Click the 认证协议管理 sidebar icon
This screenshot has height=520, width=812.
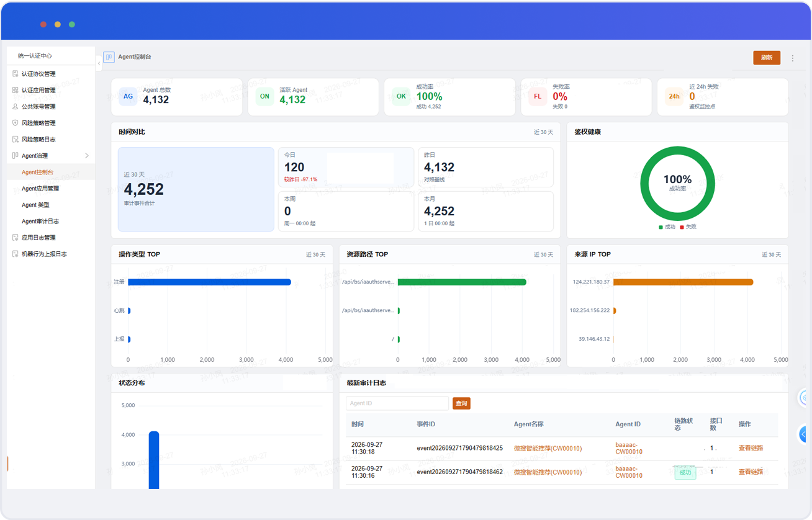[16, 74]
